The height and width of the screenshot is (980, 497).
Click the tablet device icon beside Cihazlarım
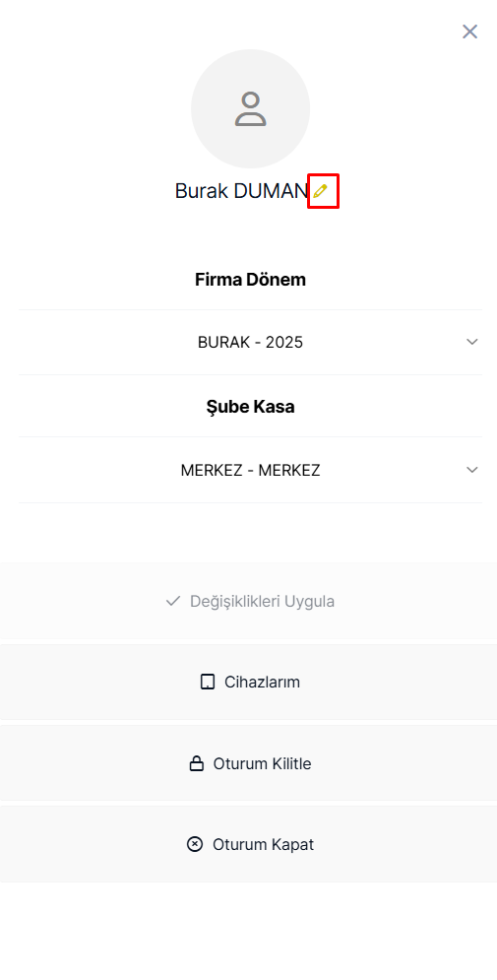(208, 682)
